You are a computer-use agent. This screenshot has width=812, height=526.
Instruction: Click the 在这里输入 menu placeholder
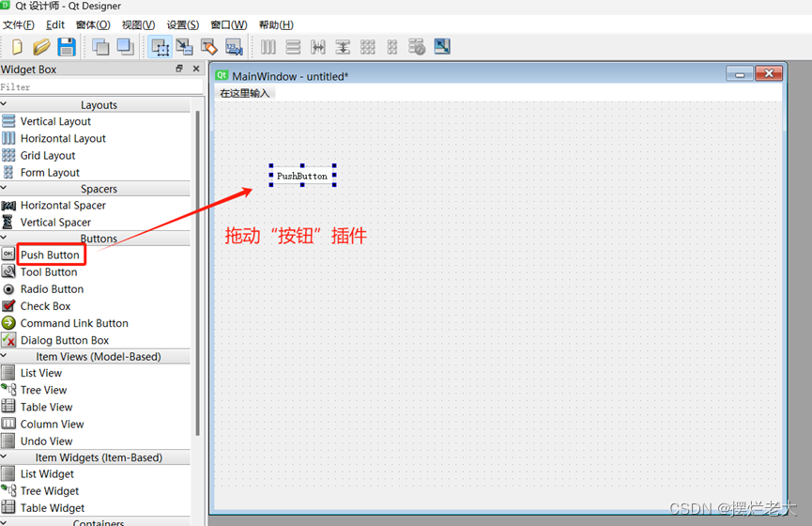(245, 93)
